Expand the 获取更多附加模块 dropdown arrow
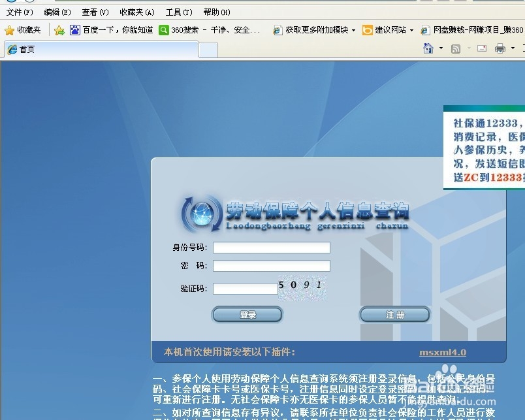525x420 pixels. 353,30
